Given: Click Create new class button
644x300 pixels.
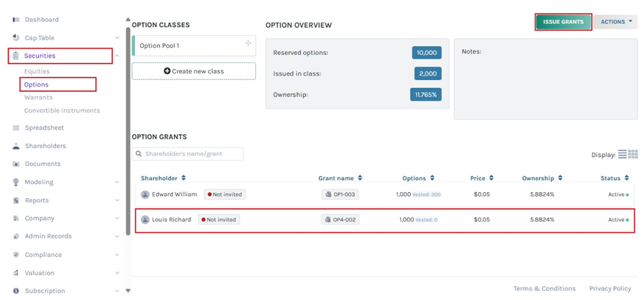Looking at the screenshot, I should [x=194, y=71].
